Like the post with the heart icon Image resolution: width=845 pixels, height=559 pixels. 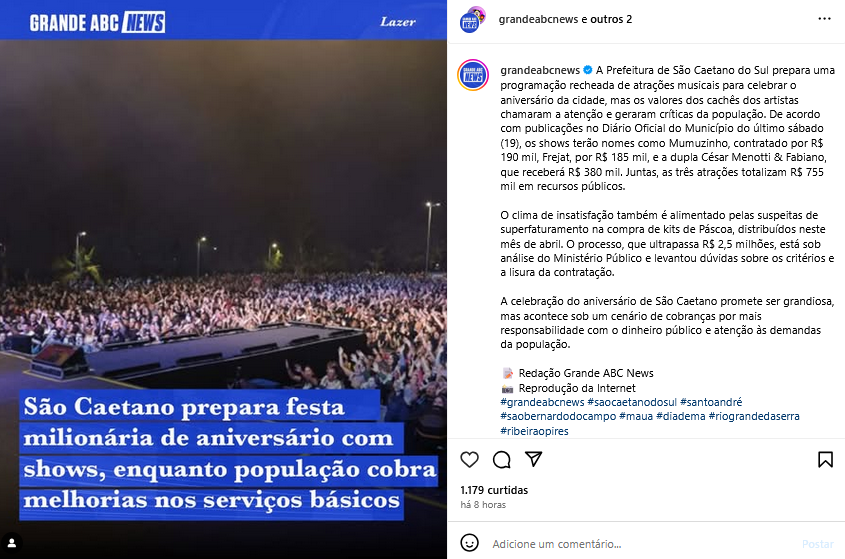[x=469, y=459]
